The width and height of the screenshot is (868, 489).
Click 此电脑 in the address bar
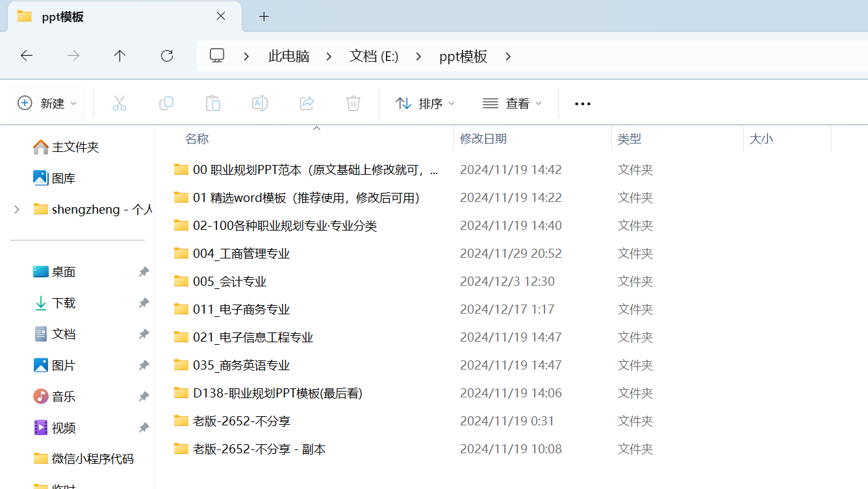click(x=288, y=56)
